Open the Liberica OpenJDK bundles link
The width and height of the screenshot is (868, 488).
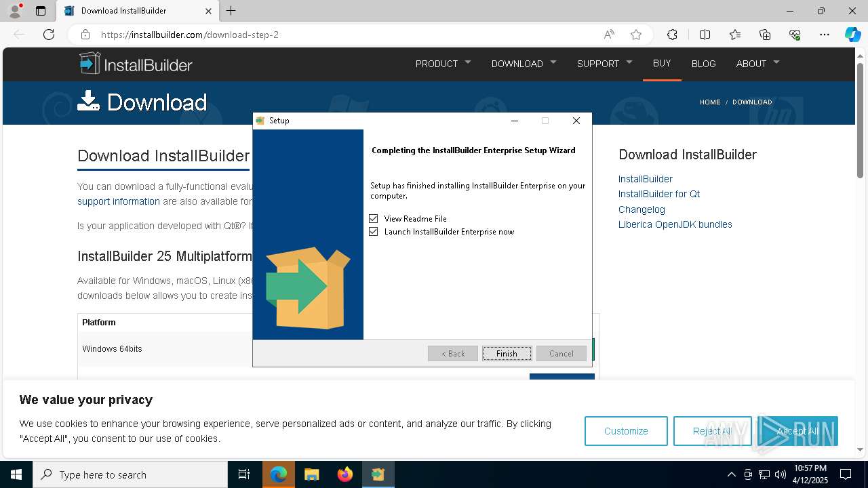click(x=675, y=224)
